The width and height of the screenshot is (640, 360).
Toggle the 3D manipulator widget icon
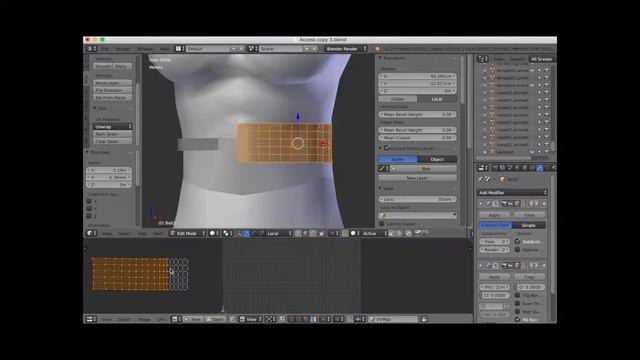(x=240, y=233)
